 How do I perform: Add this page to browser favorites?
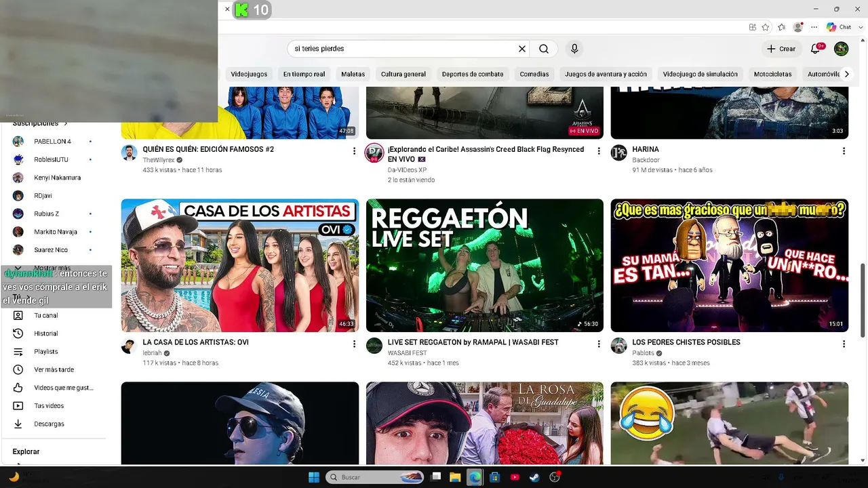point(766,27)
